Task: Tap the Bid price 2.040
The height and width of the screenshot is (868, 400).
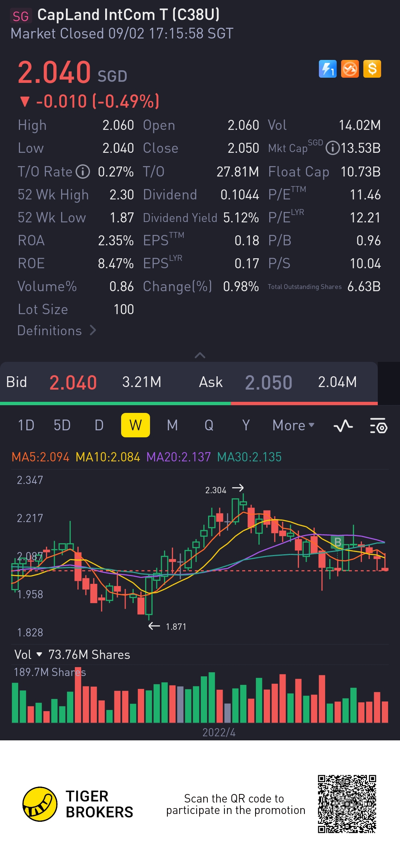Action: 73,383
